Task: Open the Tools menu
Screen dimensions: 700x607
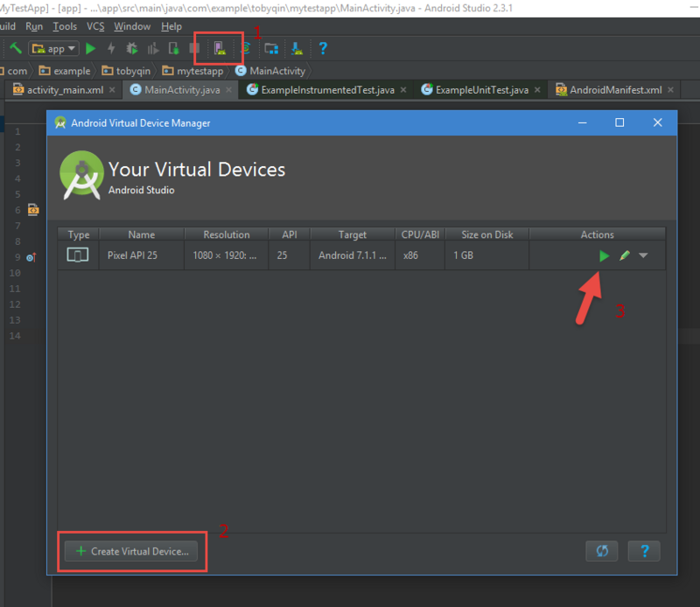Action: click(x=65, y=26)
